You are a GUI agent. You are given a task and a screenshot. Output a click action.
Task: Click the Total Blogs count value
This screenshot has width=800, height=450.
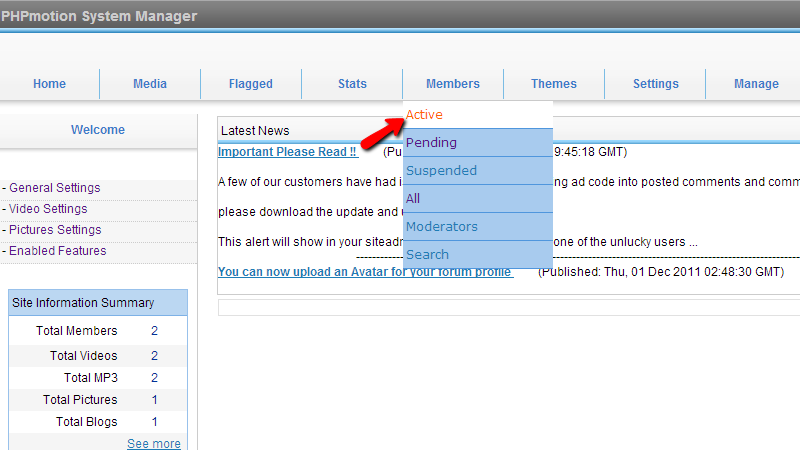[x=155, y=422]
